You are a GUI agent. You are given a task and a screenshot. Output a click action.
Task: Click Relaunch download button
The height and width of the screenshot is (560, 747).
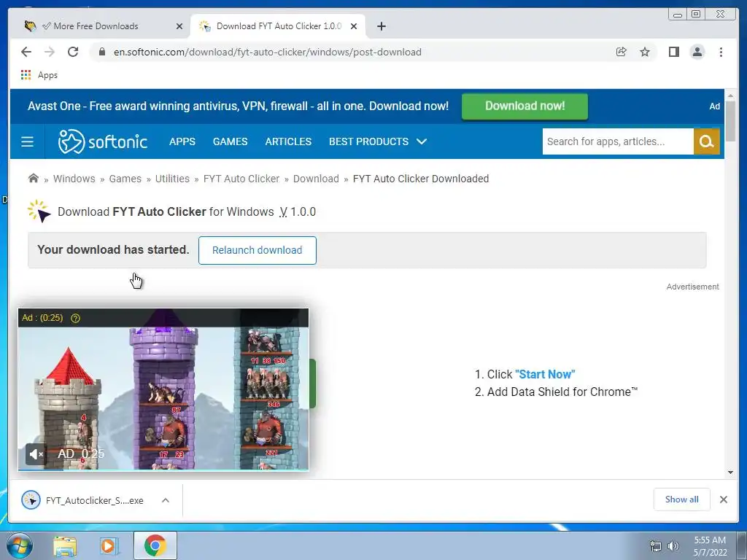(258, 250)
